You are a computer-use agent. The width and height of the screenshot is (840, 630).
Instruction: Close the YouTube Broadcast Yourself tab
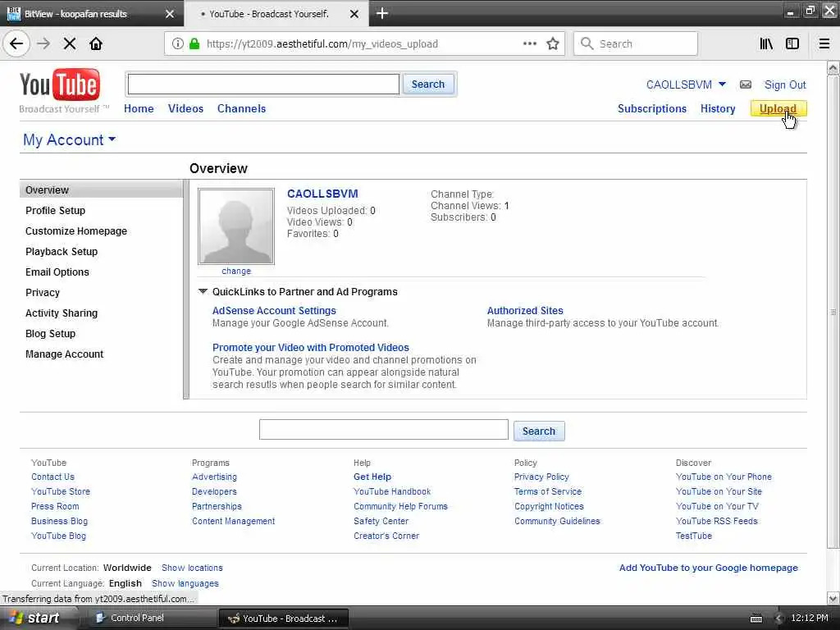pos(354,14)
